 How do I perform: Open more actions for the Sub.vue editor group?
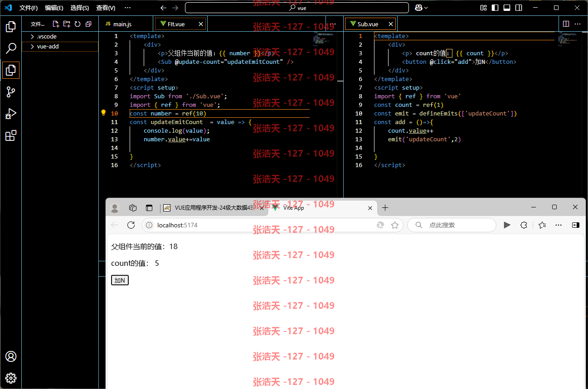tap(578, 24)
